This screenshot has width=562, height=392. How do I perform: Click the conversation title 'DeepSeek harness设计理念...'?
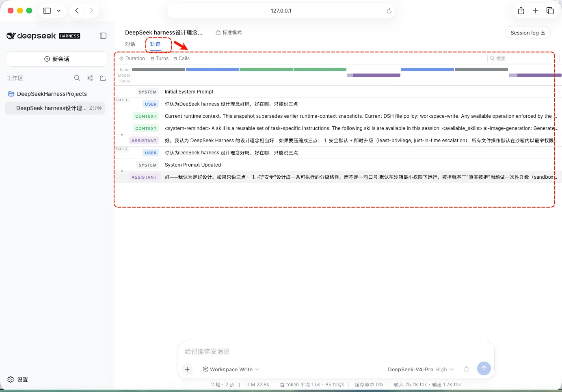(x=164, y=32)
